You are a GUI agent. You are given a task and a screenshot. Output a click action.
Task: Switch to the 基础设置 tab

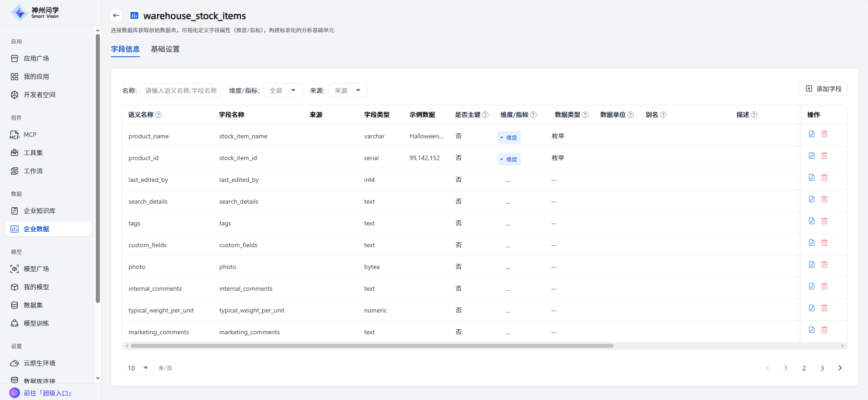click(165, 49)
